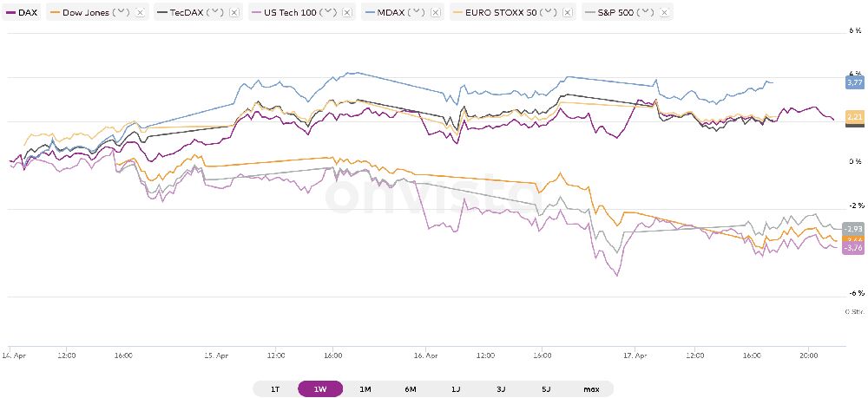Select the max time range
The height and width of the screenshot is (398, 868).
pyautogui.click(x=591, y=389)
